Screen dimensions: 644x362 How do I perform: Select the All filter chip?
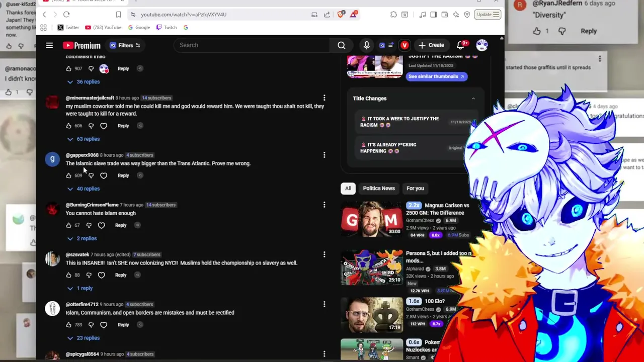348,188
